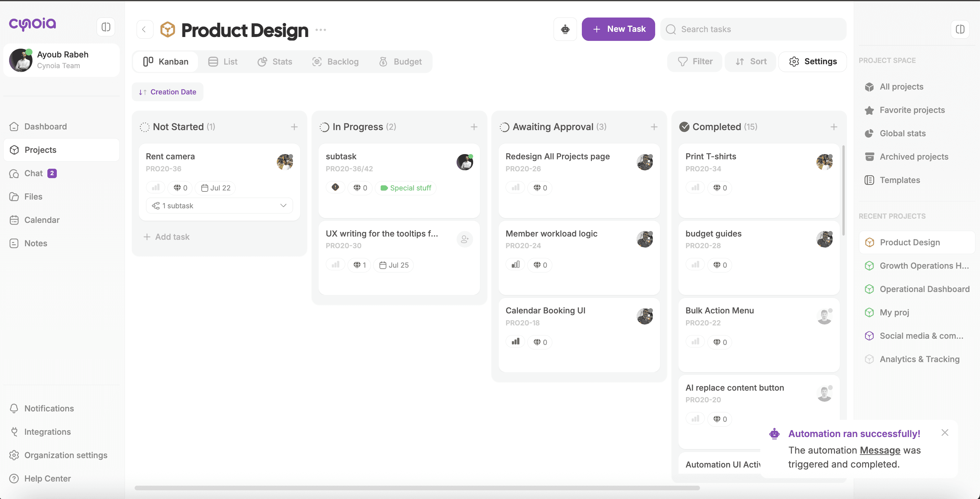This screenshot has width=980, height=499.
Task: Toggle Creation Date sort direction chip
Action: click(x=167, y=92)
